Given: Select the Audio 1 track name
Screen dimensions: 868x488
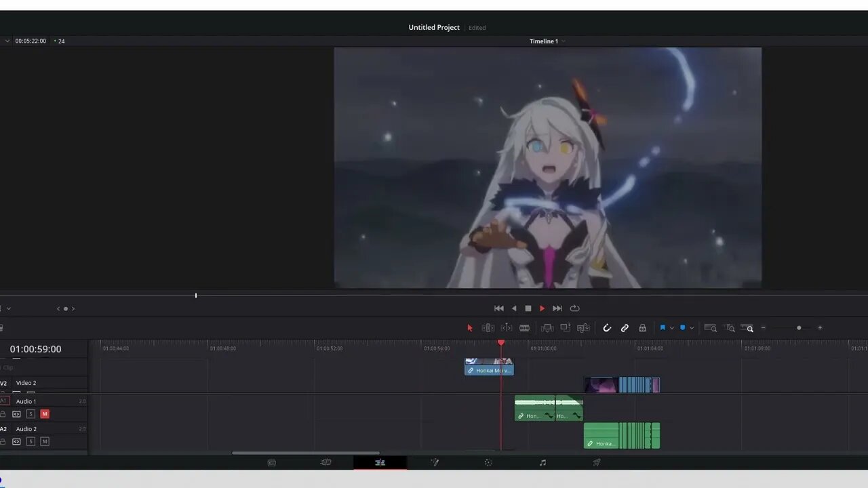Looking at the screenshot, I should pos(26,401).
